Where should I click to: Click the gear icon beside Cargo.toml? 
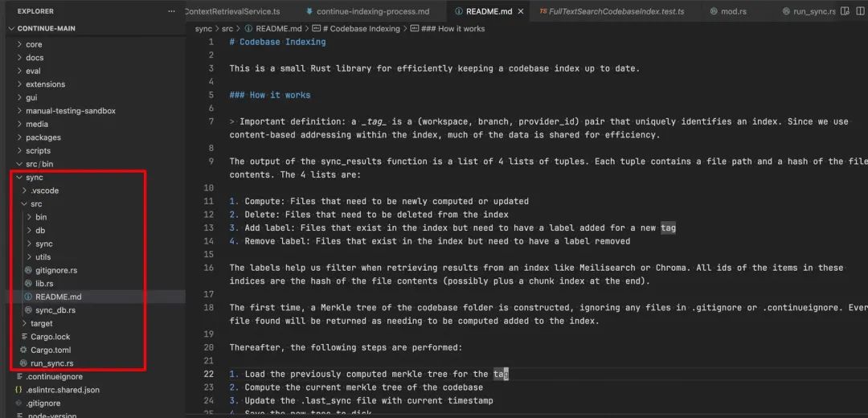(x=23, y=350)
